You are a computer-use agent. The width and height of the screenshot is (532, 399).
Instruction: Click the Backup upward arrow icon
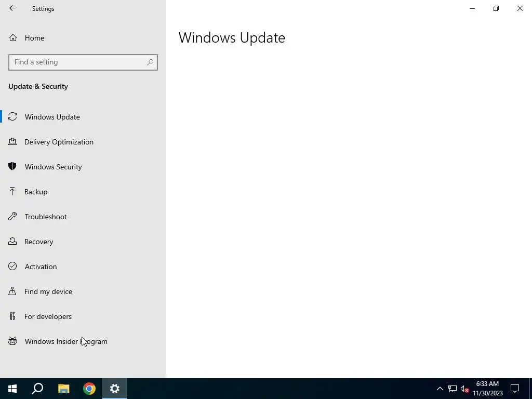pyautogui.click(x=12, y=191)
